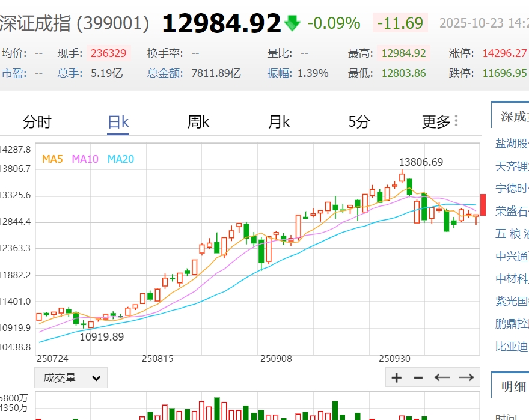Click the 13806.69 high price label
Image resolution: width=529 pixels, height=420 pixels.
pos(421,162)
